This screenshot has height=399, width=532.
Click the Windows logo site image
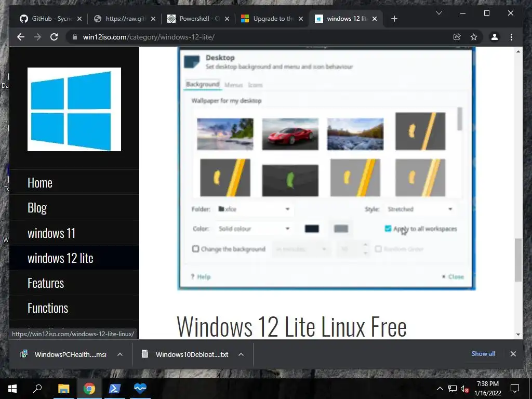point(74,109)
